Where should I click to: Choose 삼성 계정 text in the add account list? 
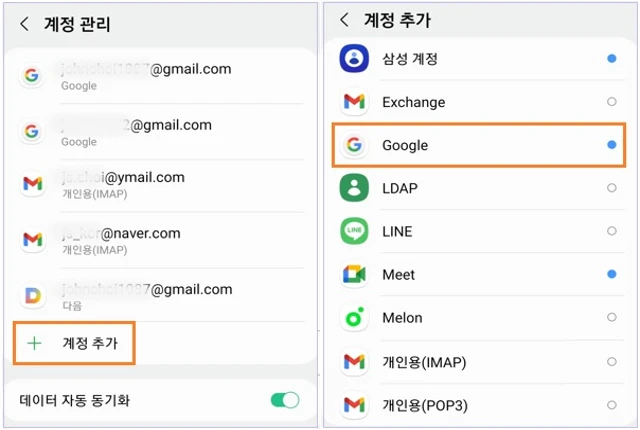tap(410, 59)
